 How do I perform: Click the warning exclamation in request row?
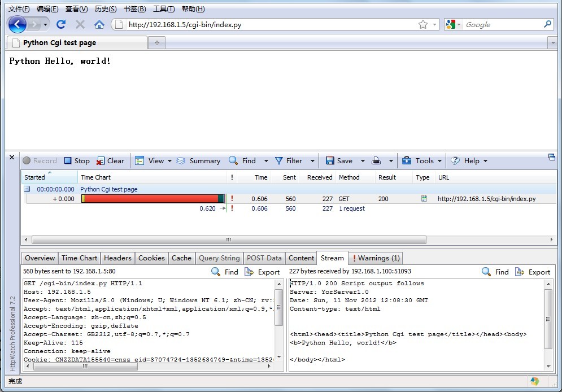pyautogui.click(x=232, y=198)
